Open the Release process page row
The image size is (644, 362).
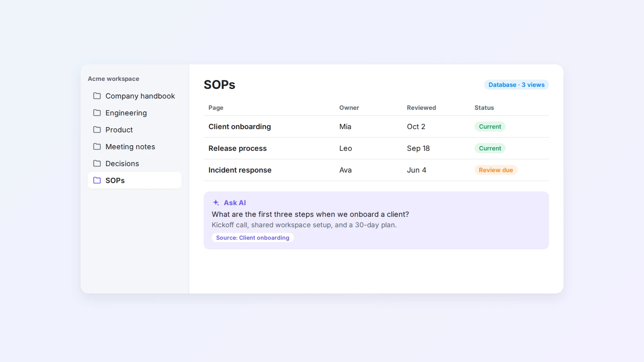tap(376, 148)
